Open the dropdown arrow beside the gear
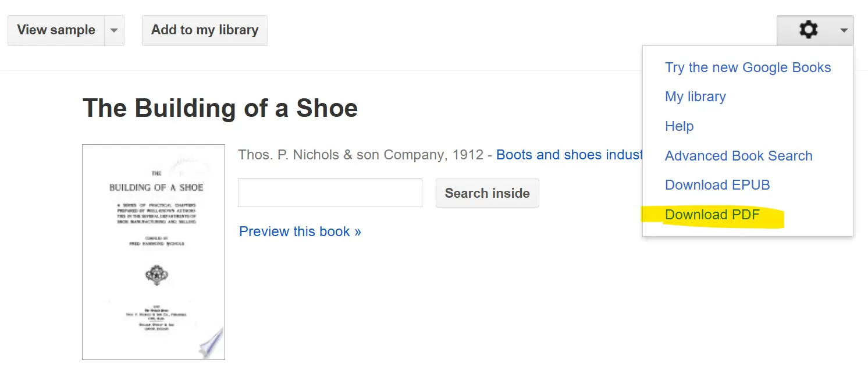The width and height of the screenshot is (868, 374). (844, 30)
